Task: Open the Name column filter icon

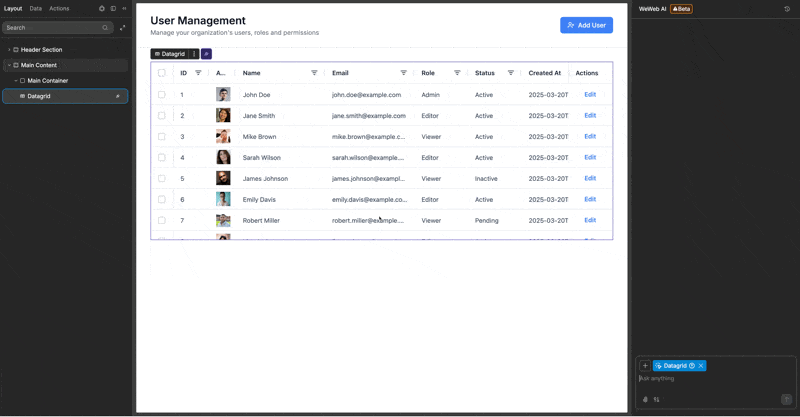Action: pyautogui.click(x=314, y=73)
